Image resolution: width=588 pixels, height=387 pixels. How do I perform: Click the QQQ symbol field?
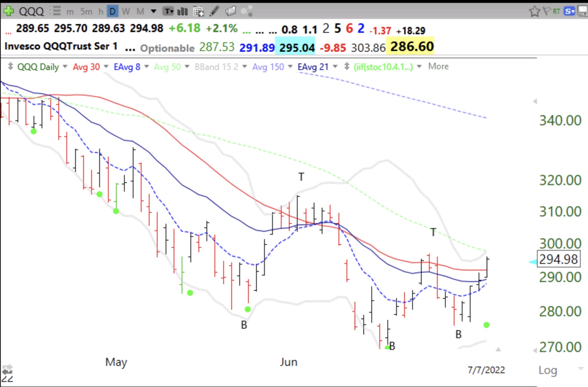point(31,11)
